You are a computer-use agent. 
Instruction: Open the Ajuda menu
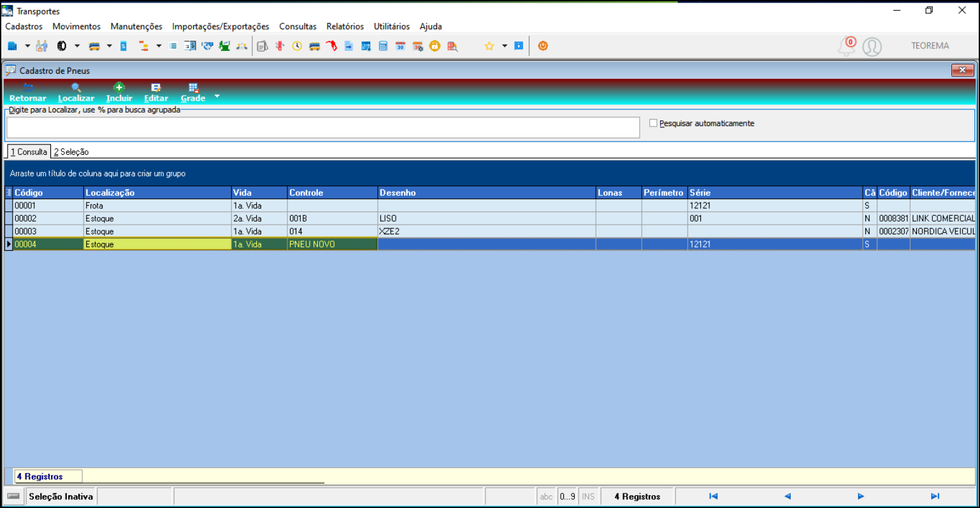pyautogui.click(x=431, y=26)
